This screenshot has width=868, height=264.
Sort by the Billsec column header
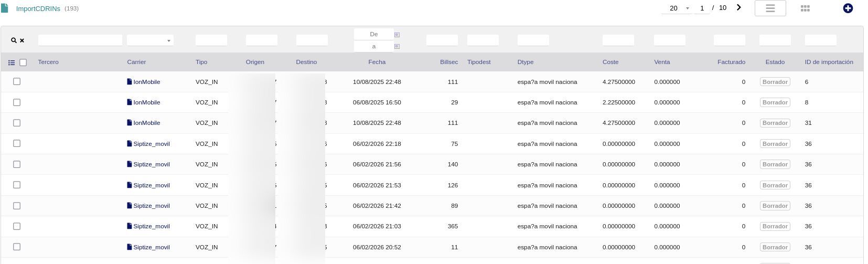pos(448,62)
